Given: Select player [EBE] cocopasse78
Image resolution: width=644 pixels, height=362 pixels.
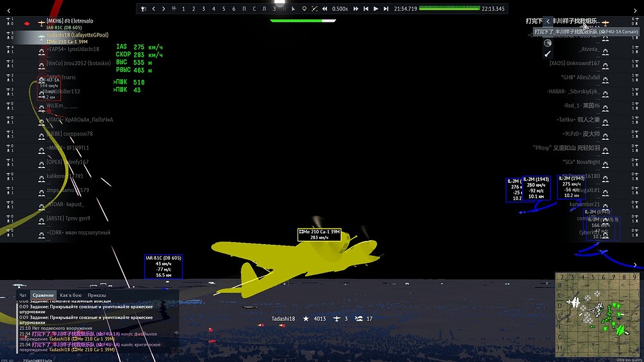Looking at the screenshot, I should click(70, 134).
